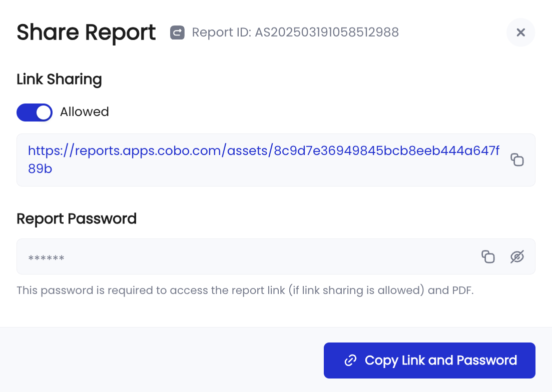
Task: Click the password requirement hint text
Action: [245, 290]
